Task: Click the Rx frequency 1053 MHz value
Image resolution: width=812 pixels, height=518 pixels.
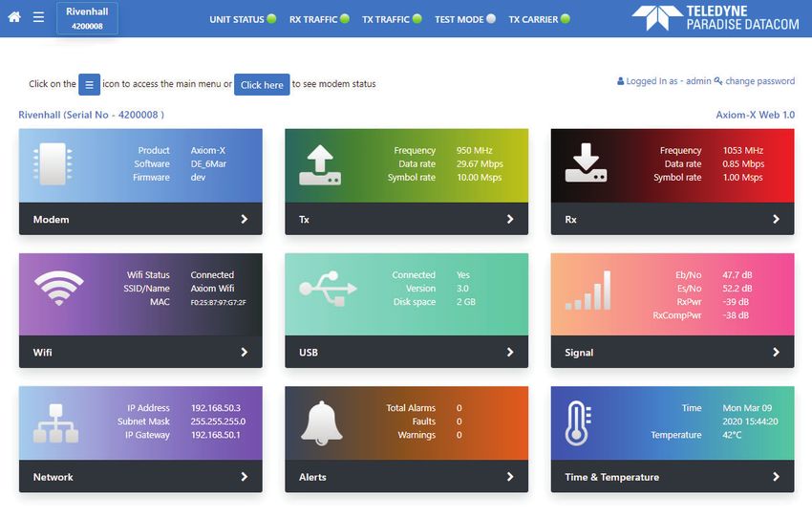Action: 742,151
